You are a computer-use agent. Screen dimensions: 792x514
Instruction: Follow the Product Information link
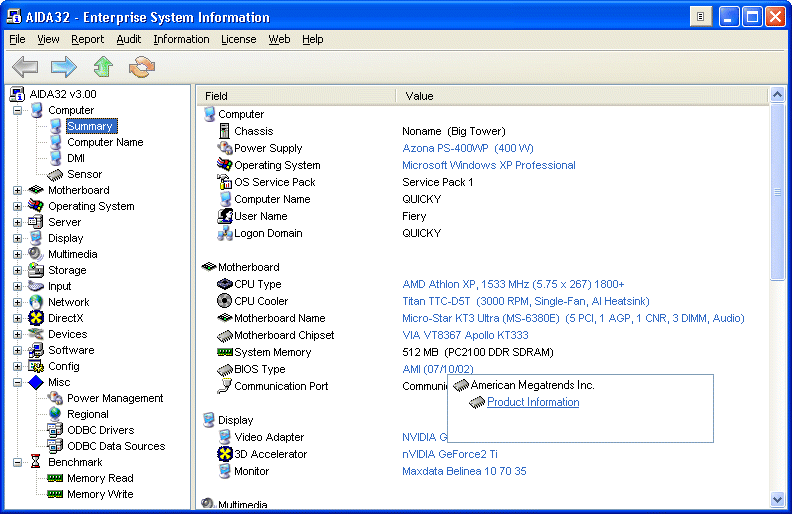[533, 402]
